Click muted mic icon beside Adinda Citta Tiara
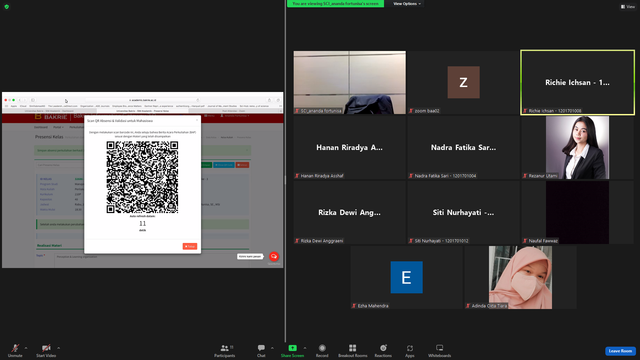Screen dimensions: 640x360 [468, 306]
